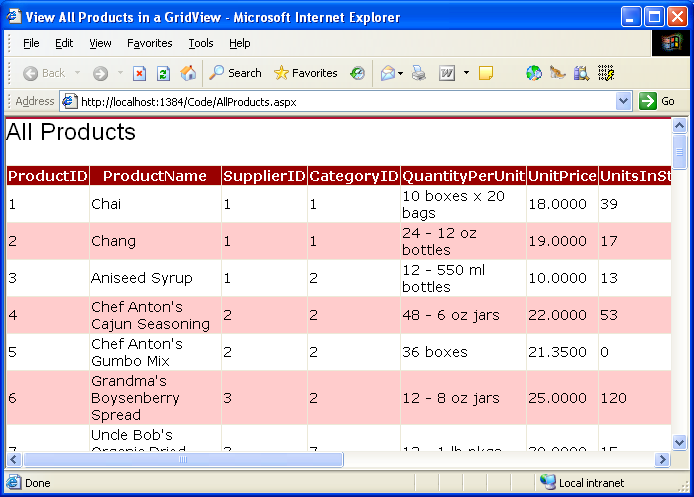Click into the address bar URL field
Screen dimensions: 694x497
coord(340,101)
